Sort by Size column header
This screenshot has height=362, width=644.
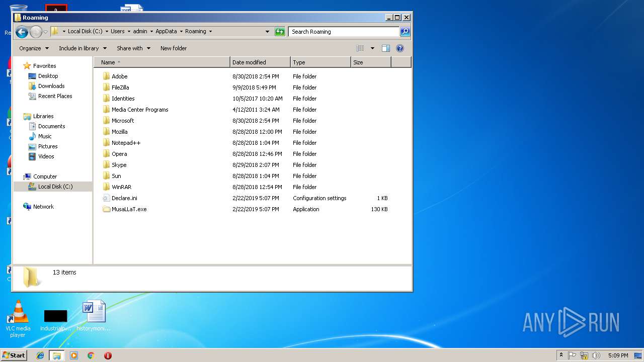coord(371,62)
